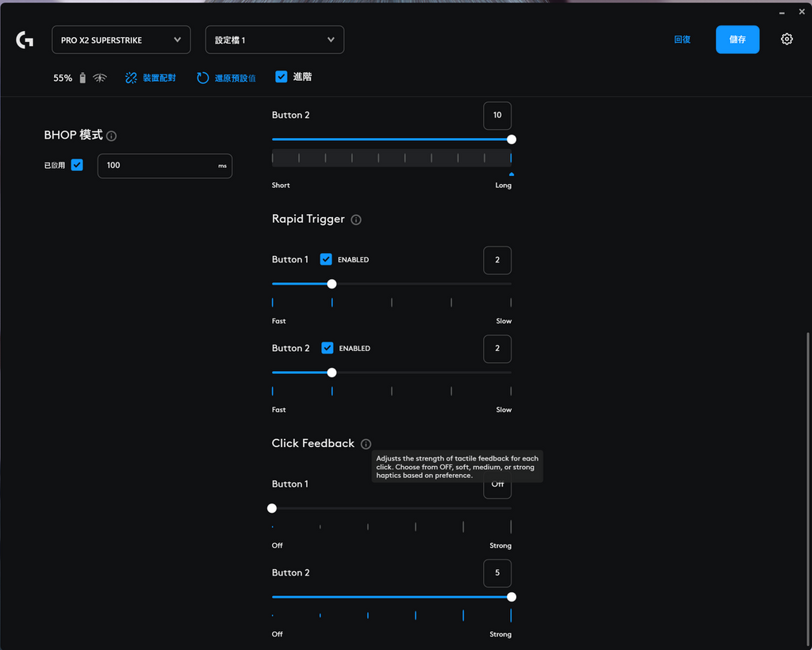Click the 回復 revert link
The width and height of the screenshot is (812, 650).
click(x=682, y=40)
